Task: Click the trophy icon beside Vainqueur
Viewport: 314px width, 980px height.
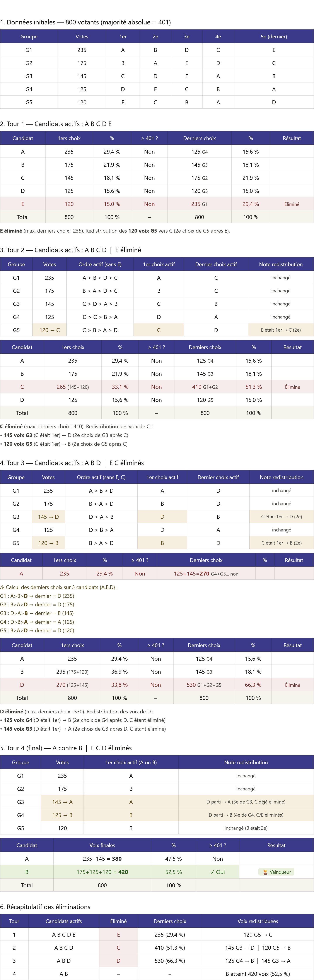Action: pos(265,872)
